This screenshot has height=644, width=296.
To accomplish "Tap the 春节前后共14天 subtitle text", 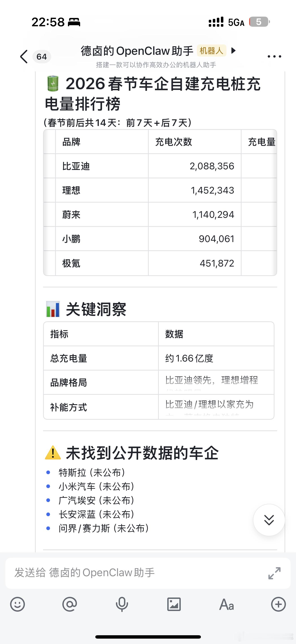I will 117,123.
